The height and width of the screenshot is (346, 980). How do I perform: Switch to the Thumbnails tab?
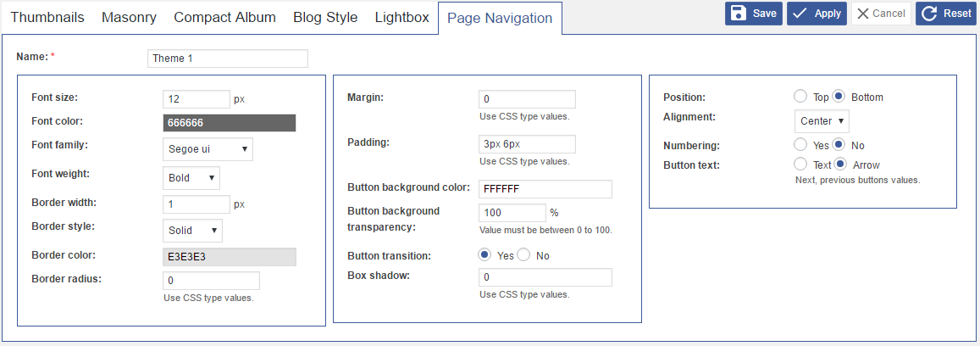click(47, 17)
